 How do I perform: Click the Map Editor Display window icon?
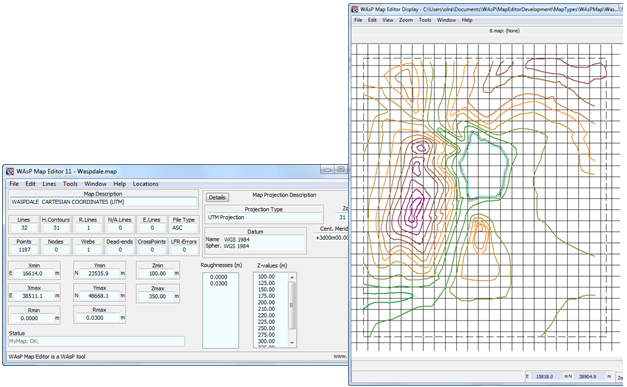click(x=355, y=9)
